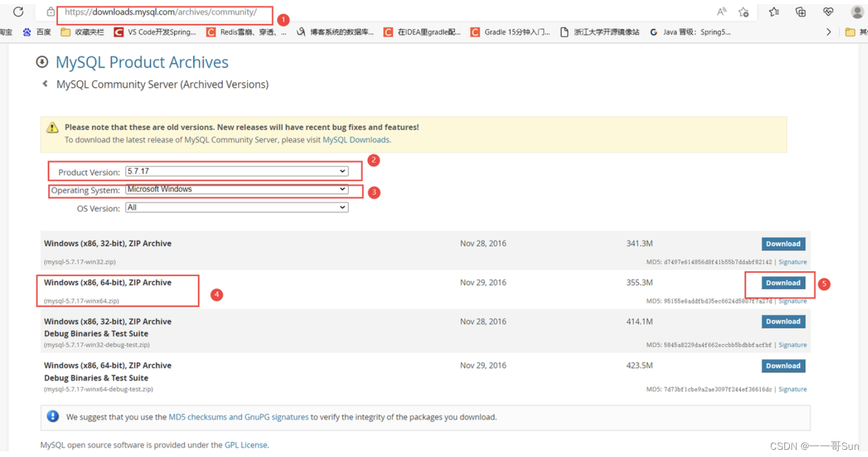
Task: Click the yellow warning icon in the notice
Action: click(53, 127)
